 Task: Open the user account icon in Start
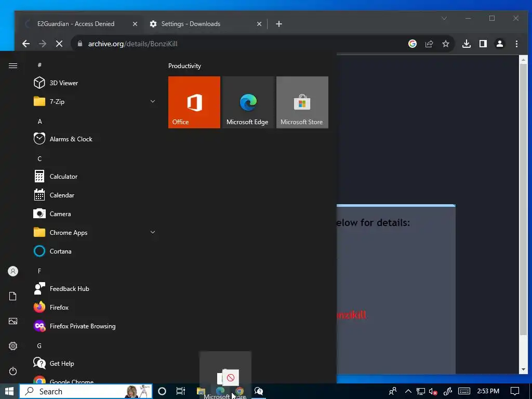pos(13,271)
